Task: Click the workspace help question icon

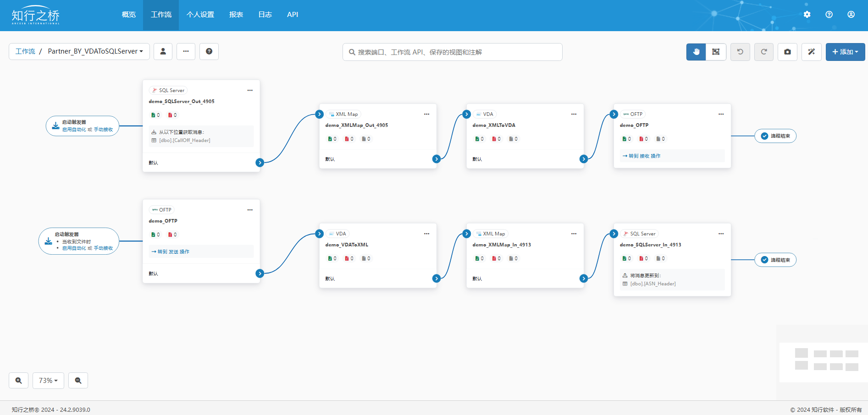Action: tap(209, 51)
